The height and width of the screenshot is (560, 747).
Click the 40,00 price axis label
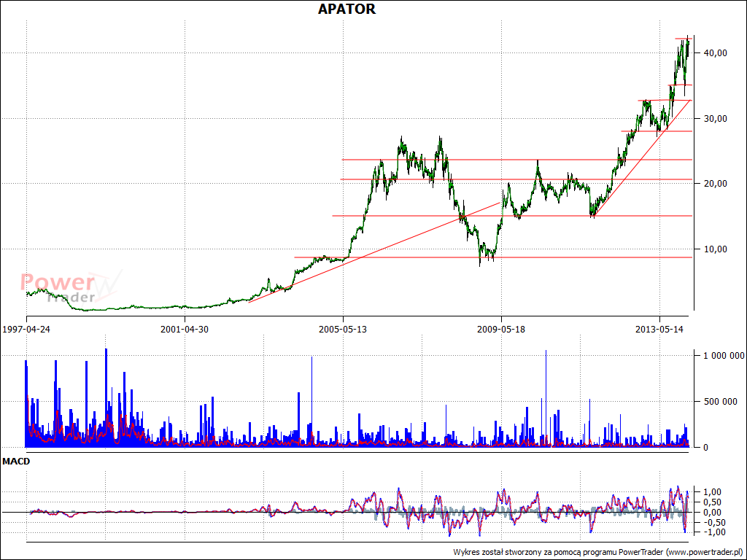click(715, 52)
